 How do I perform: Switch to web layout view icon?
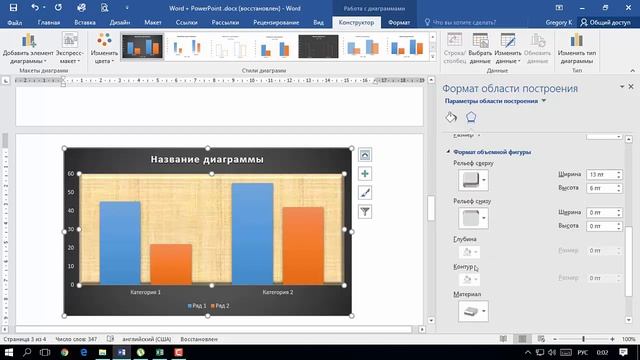541,339
